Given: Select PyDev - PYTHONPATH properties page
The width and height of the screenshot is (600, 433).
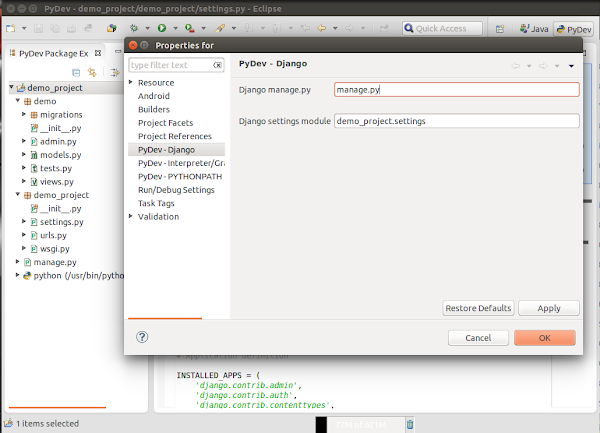Looking at the screenshot, I should (x=180, y=176).
